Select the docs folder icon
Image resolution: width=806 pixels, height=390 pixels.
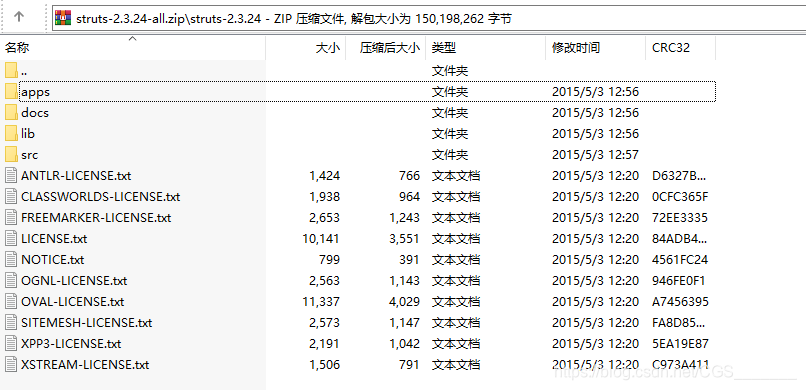[11, 113]
